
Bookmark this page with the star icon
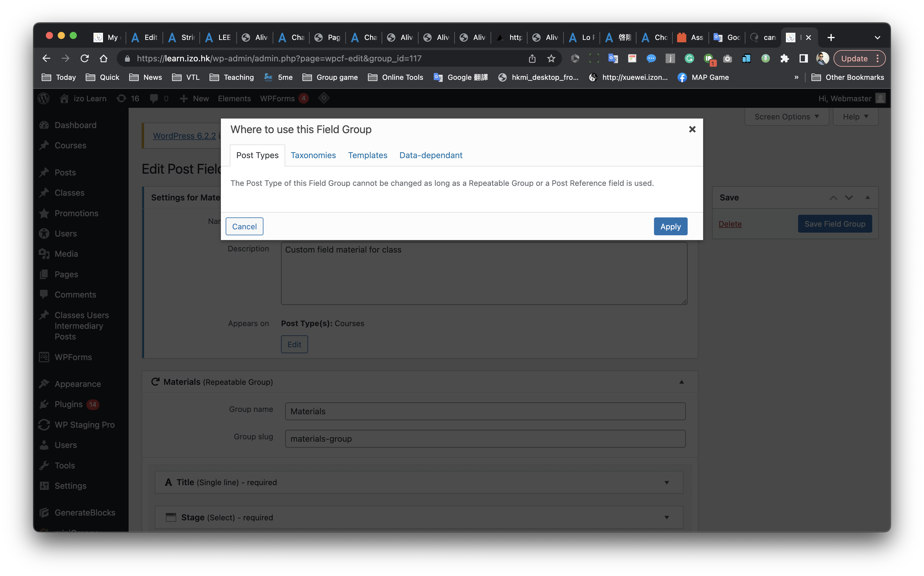[551, 58]
